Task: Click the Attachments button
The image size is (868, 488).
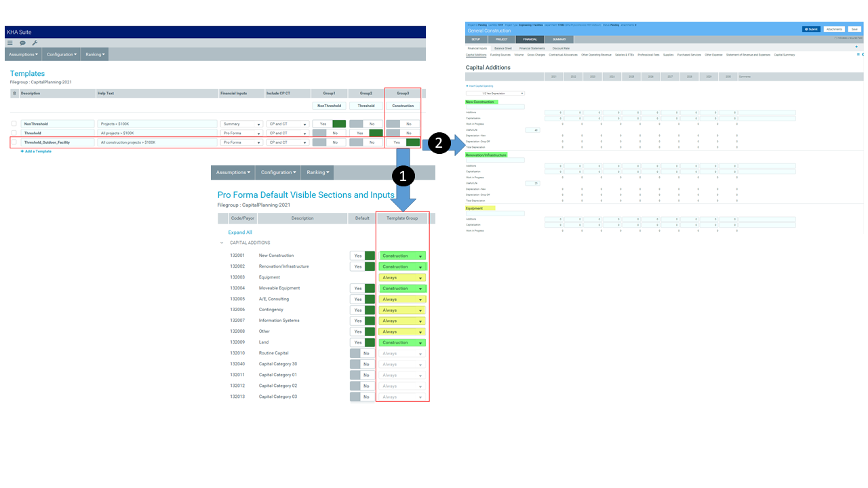Action: click(833, 29)
